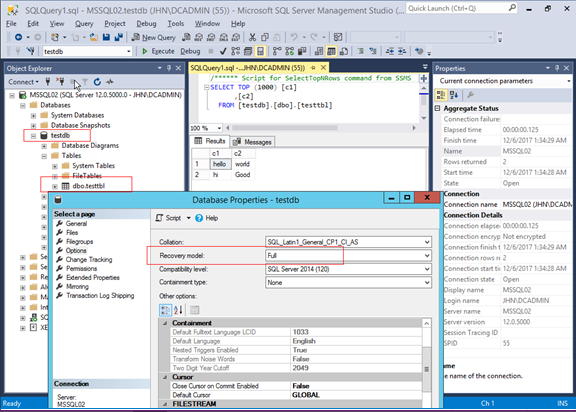
Task: Click the Save All icon
Action: tap(118, 37)
